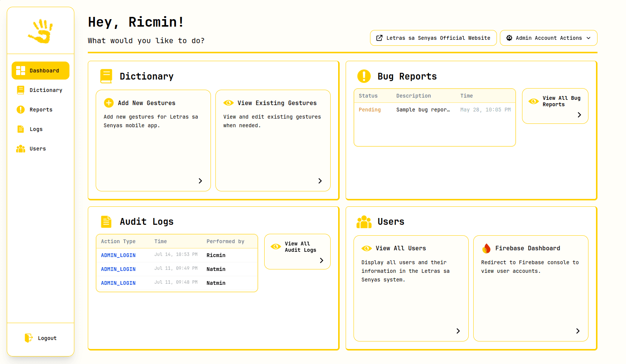Click the Status column header in Bug Reports

(x=368, y=96)
